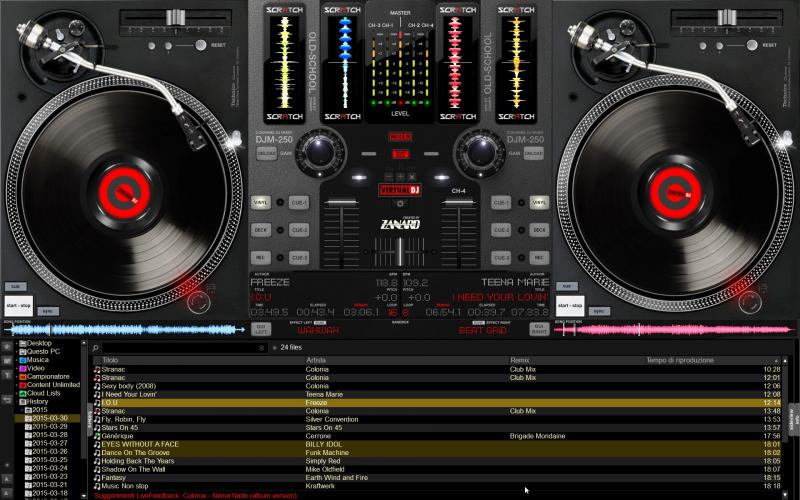The width and height of the screenshot is (800, 500).
Task: Click the music note icon beside Générique
Action: (97, 436)
